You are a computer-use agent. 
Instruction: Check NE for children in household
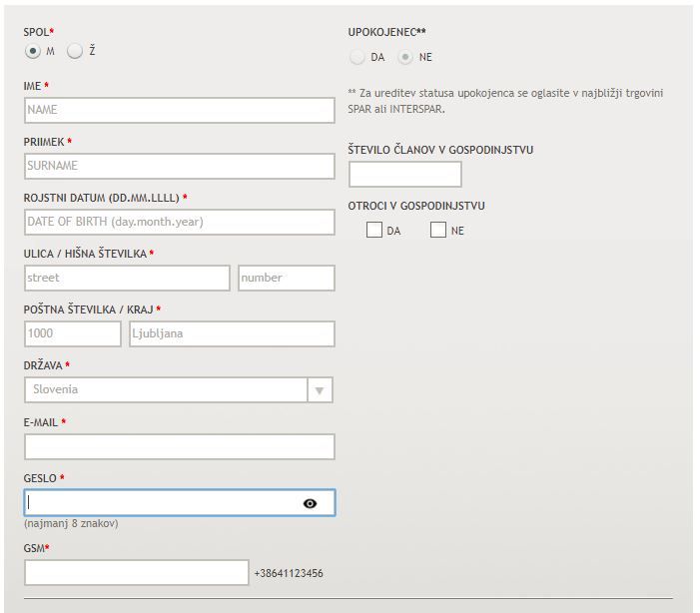click(x=437, y=230)
